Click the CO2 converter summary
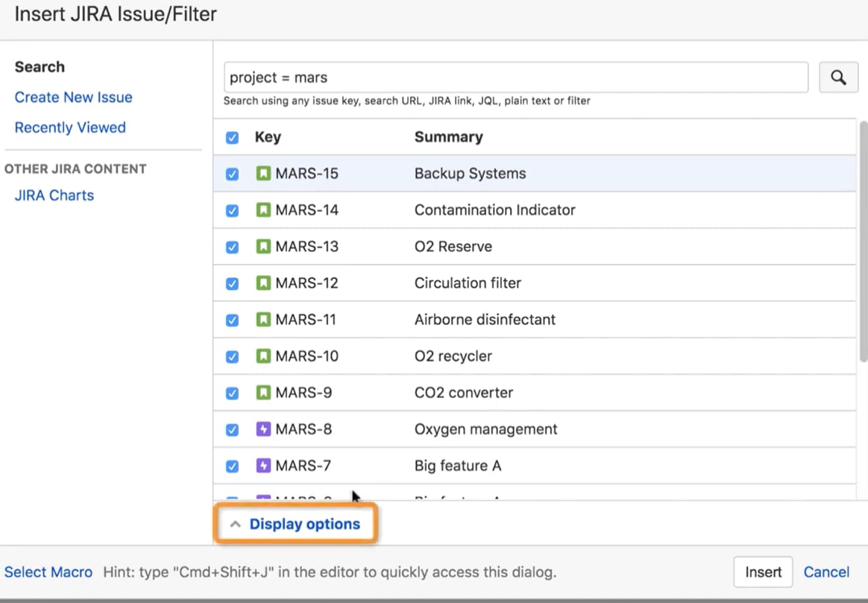This screenshot has width=868, height=603. [463, 393]
